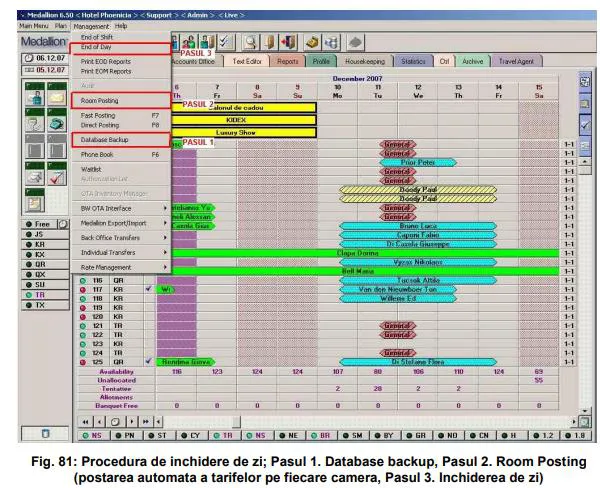Switch to the Travel Agent tab

pyautogui.click(x=516, y=61)
